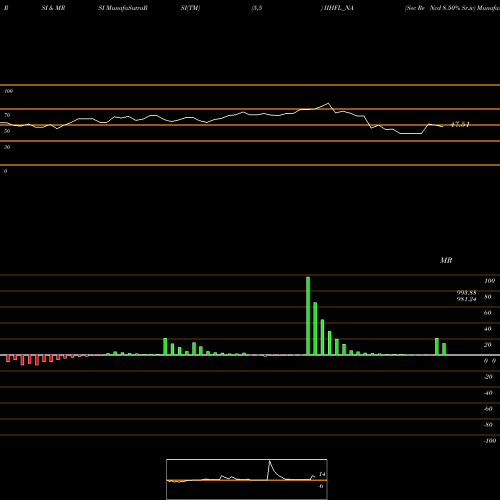Click the 'SI MunafaSutraR' header text
Image resolution: width=500 pixels, height=500 pixels.
[123, 8]
